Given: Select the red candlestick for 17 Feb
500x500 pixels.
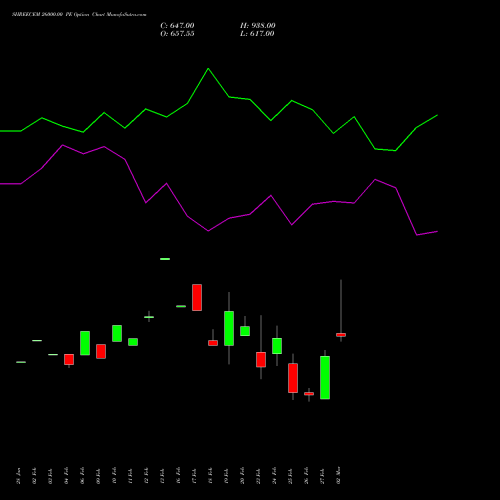Looking at the screenshot, I should coord(197,297).
